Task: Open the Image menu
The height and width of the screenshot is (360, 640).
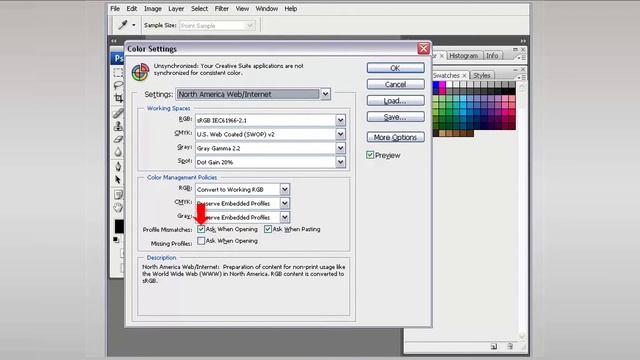Action: (153, 9)
